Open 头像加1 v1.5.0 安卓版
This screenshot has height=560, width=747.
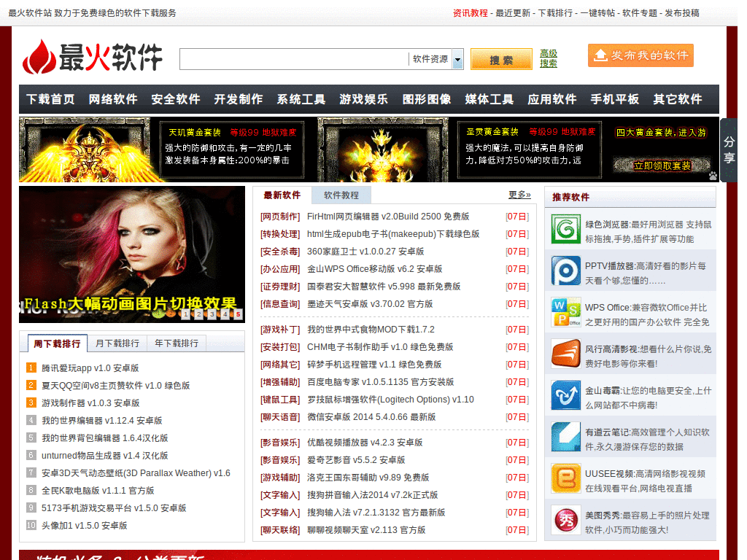(85, 526)
